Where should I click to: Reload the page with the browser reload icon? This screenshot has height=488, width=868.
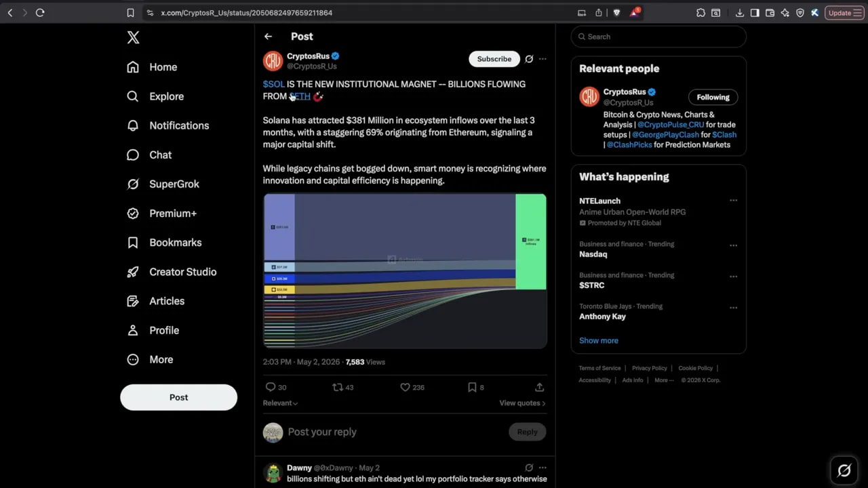pos(40,13)
